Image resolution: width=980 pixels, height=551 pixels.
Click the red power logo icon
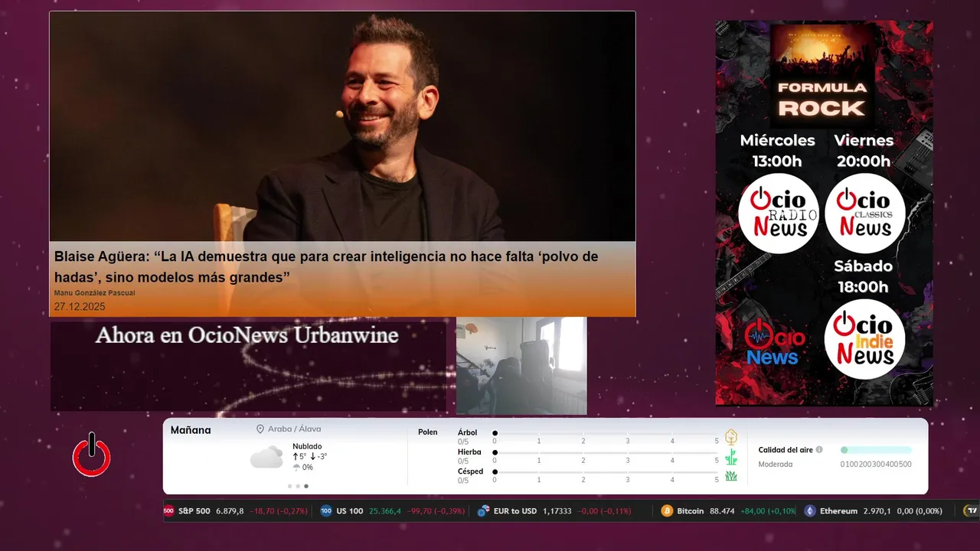pyautogui.click(x=92, y=455)
